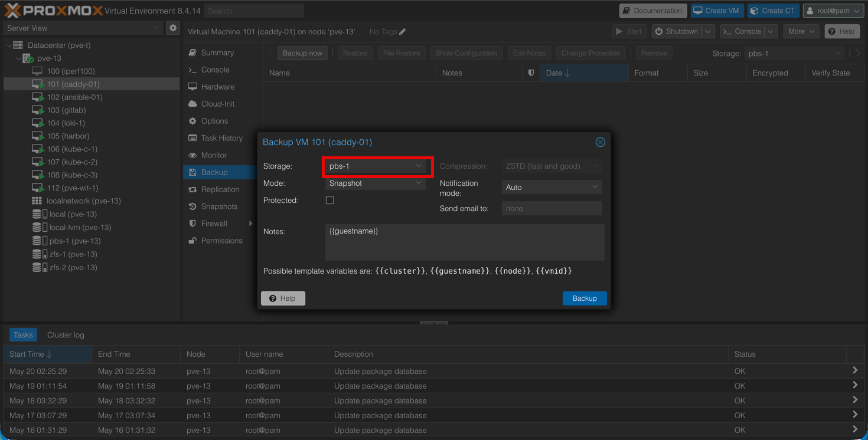Screen dimensions: 868x440
Task: Open details arrow for May 20 task
Action: coord(855,370)
